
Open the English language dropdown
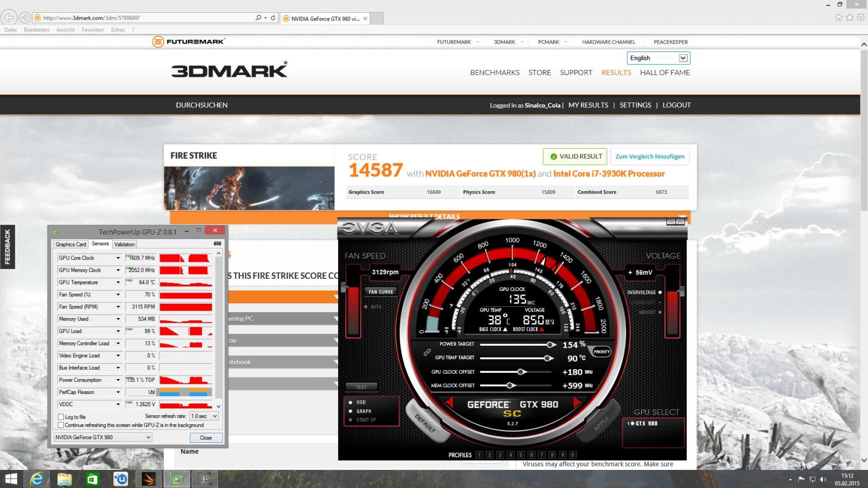(658, 58)
